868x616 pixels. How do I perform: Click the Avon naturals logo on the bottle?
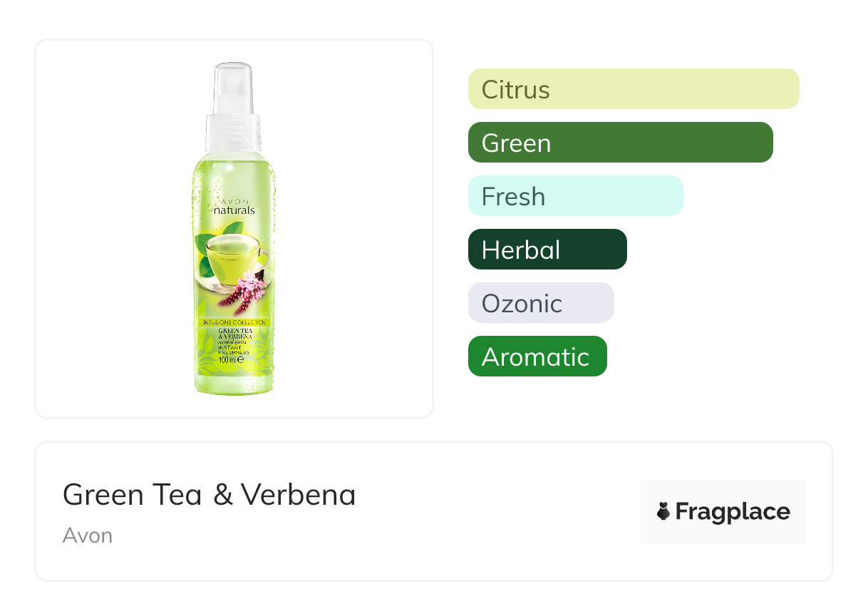232,205
